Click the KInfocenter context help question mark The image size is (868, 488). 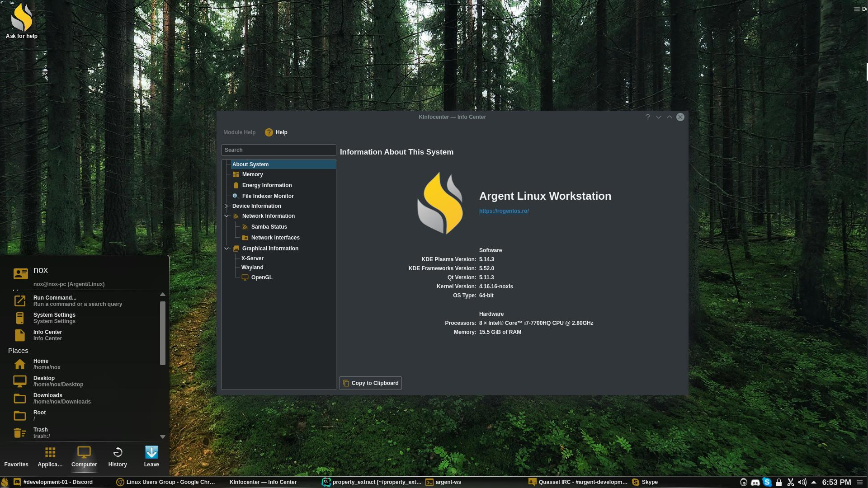point(647,117)
